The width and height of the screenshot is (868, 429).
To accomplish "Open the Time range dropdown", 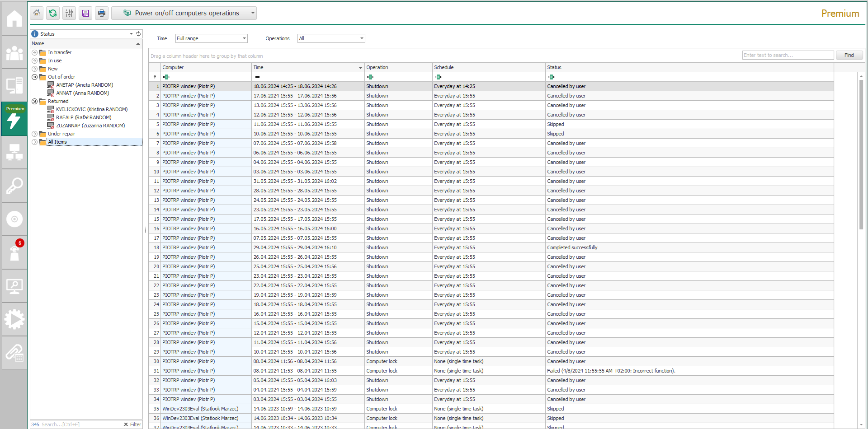I will [244, 38].
